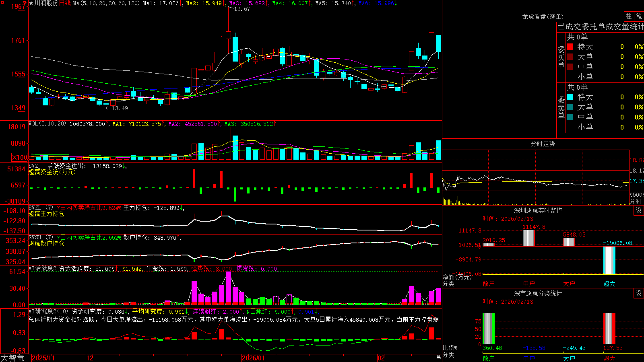Click the 02 month timeline marker
This screenshot has height=362, width=644.
381,358
